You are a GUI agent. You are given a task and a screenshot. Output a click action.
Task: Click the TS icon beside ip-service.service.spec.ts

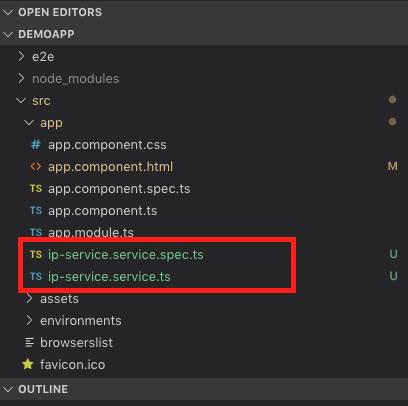[x=36, y=254]
